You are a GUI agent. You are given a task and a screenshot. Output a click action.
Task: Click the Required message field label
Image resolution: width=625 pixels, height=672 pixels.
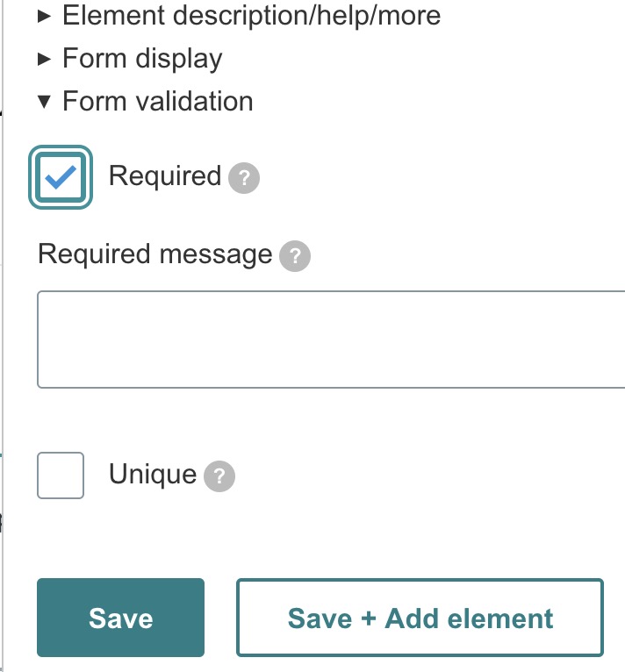[x=155, y=254]
